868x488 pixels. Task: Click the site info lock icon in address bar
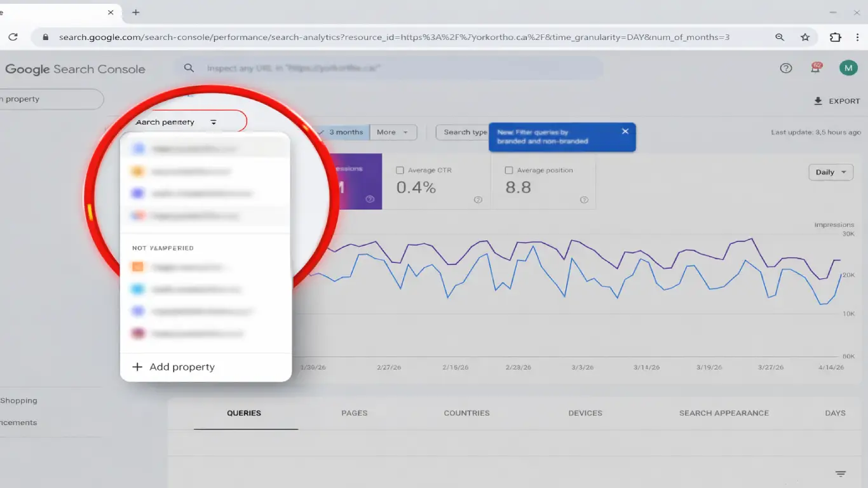pyautogui.click(x=45, y=37)
